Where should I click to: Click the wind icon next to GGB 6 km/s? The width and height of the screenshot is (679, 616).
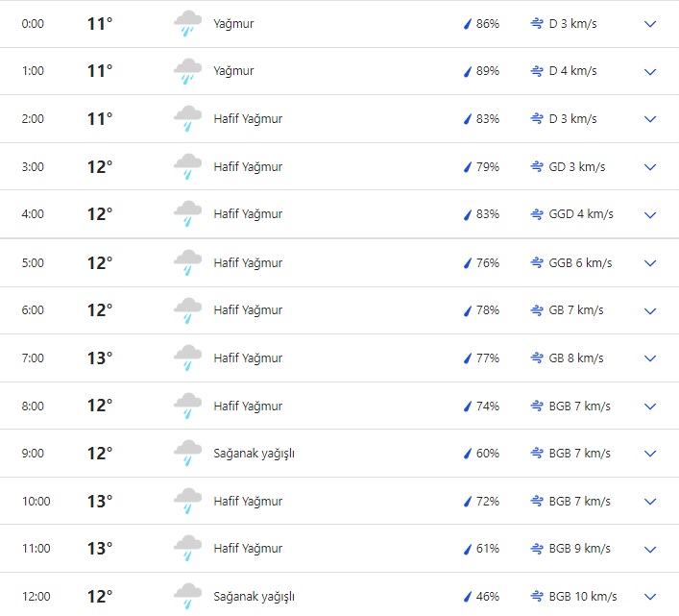point(537,262)
